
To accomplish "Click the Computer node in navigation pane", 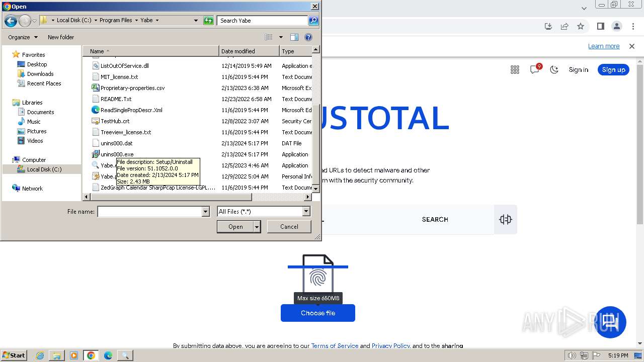I will (x=34, y=160).
